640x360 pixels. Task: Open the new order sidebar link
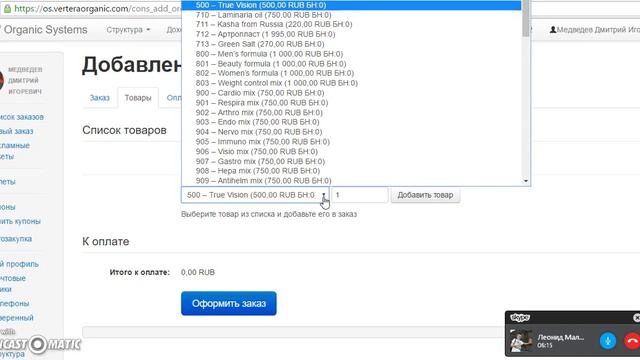[17, 131]
